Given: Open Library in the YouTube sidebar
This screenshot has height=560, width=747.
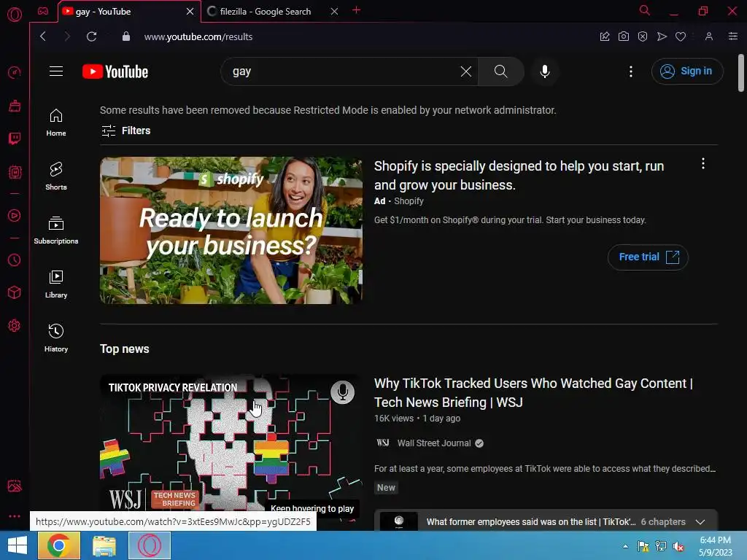Looking at the screenshot, I should coord(55,284).
